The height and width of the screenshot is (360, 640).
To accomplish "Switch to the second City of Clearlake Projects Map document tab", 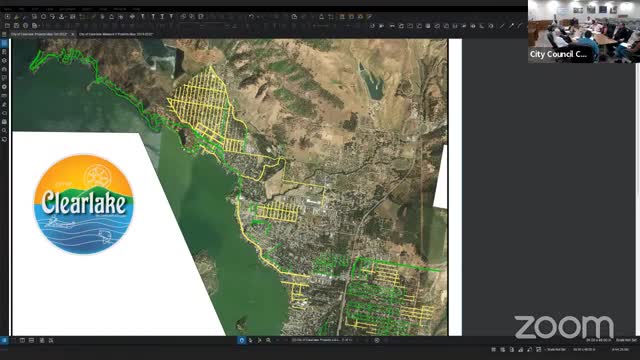I will click(116, 34).
